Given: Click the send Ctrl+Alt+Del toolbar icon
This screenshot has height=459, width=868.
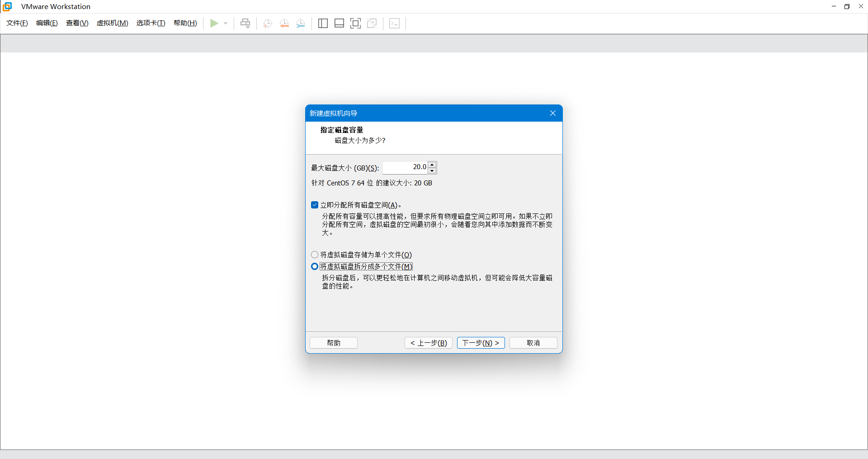Looking at the screenshot, I should (245, 23).
